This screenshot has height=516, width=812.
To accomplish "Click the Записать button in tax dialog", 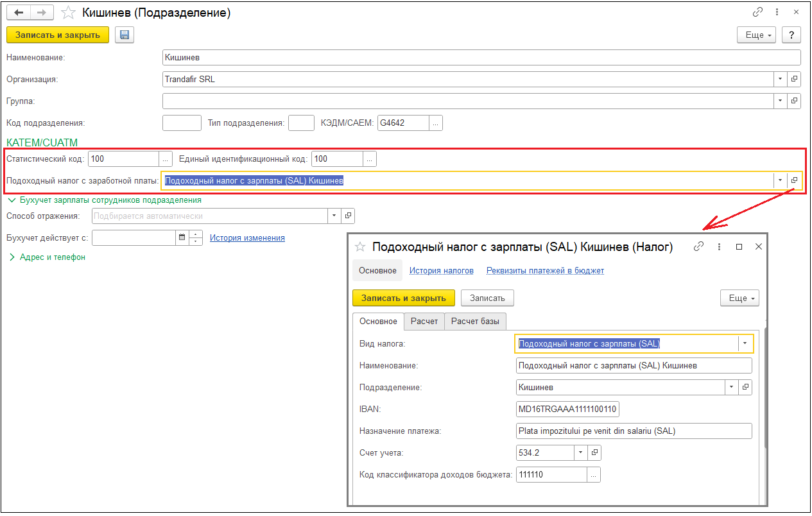I will [487, 298].
